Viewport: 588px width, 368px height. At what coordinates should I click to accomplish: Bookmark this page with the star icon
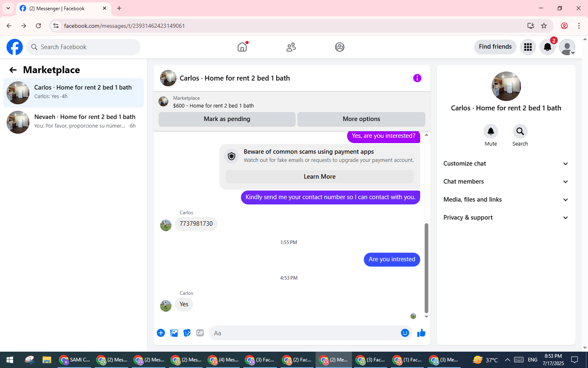pos(544,26)
